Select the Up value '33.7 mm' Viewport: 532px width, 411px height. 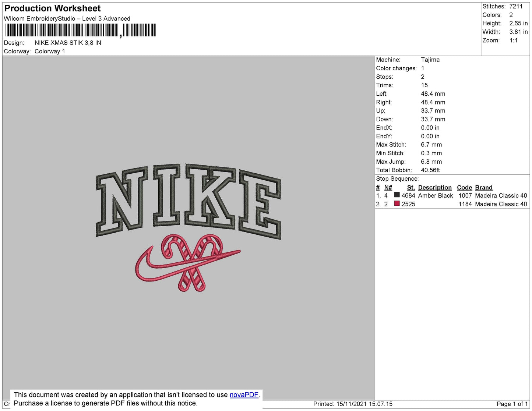[433, 111]
